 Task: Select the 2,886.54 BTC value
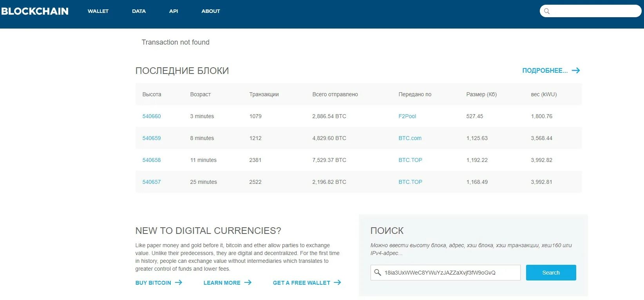tap(329, 116)
